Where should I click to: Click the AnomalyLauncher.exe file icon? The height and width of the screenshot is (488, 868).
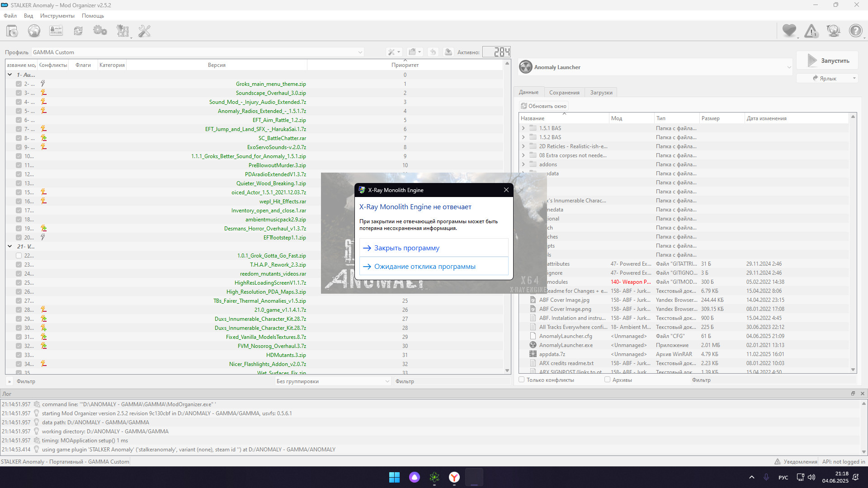(x=533, y=345)
